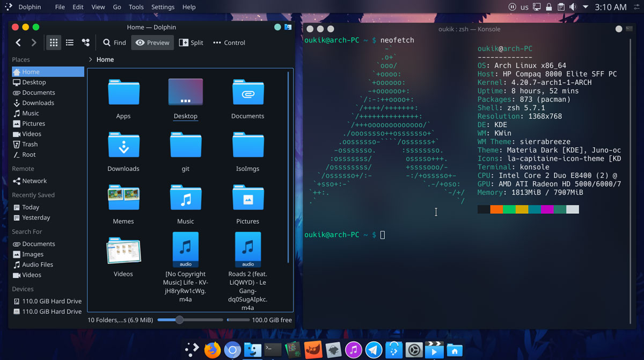Image resolution: width=644 pixels, height=360 pixels.
Task: Open Music in Places sidebar
Action: [x=48, y=113]
